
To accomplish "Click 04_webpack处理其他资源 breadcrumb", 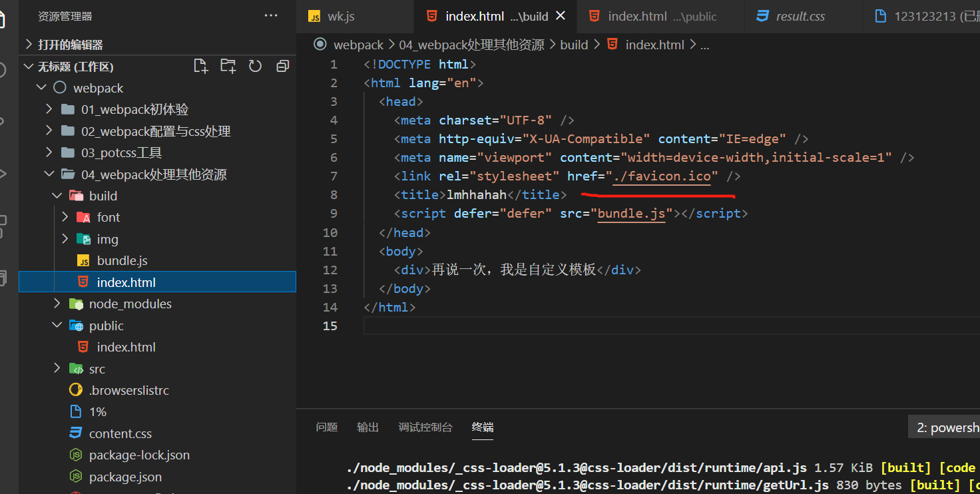I will click(x=471, y=45).
